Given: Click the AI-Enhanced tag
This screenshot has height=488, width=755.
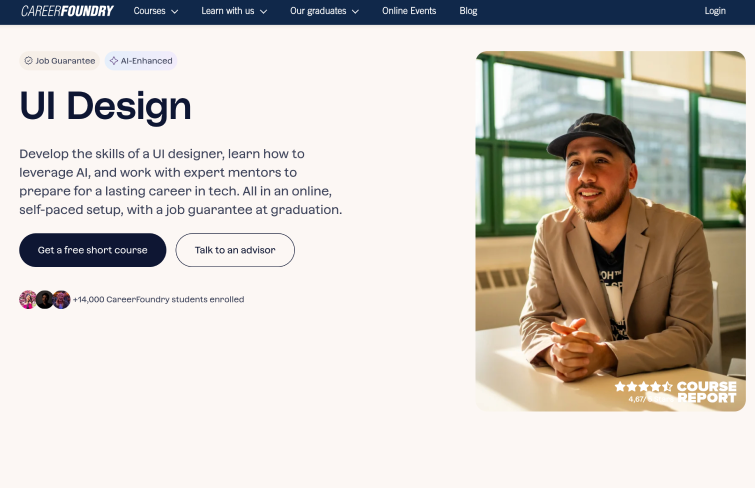Looking at the screenshot, I should tap(141, 61).
